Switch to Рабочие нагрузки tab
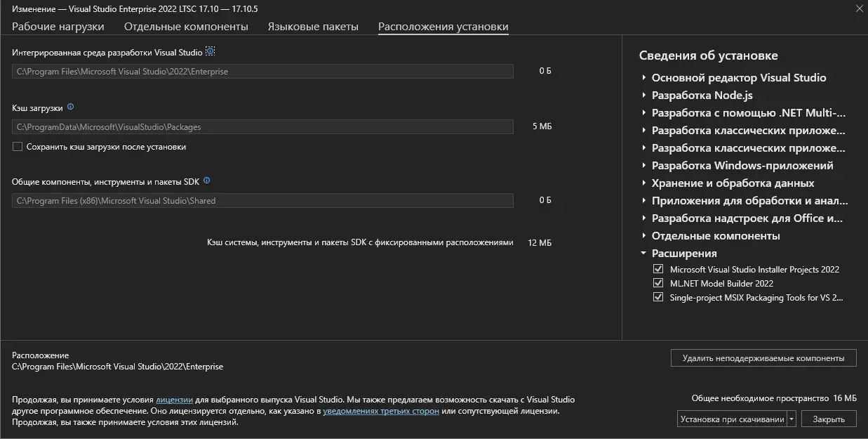 pyautogui.click(x=58, y=27)
